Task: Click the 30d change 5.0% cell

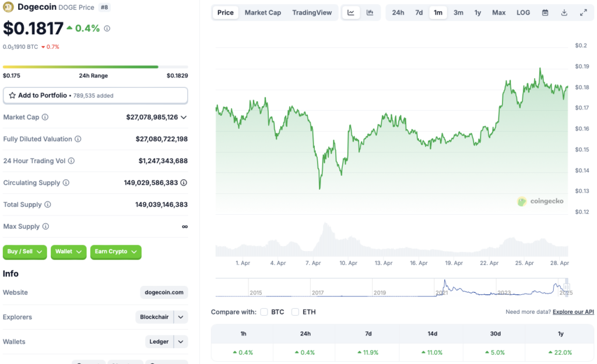Action: [x=495, y=352]
